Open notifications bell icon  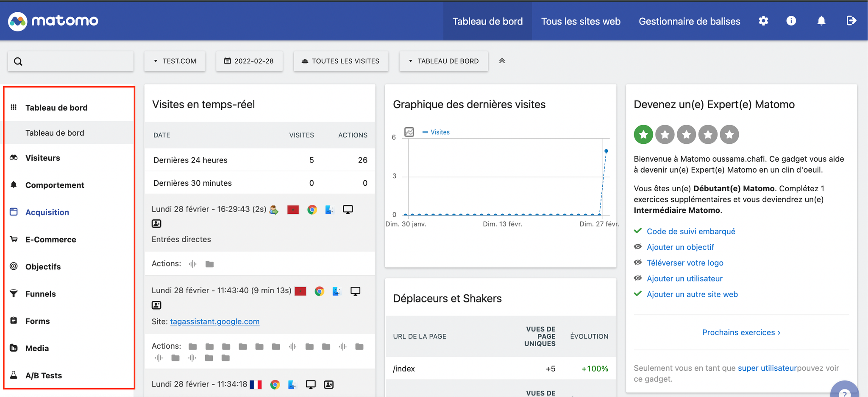(821, 21)
